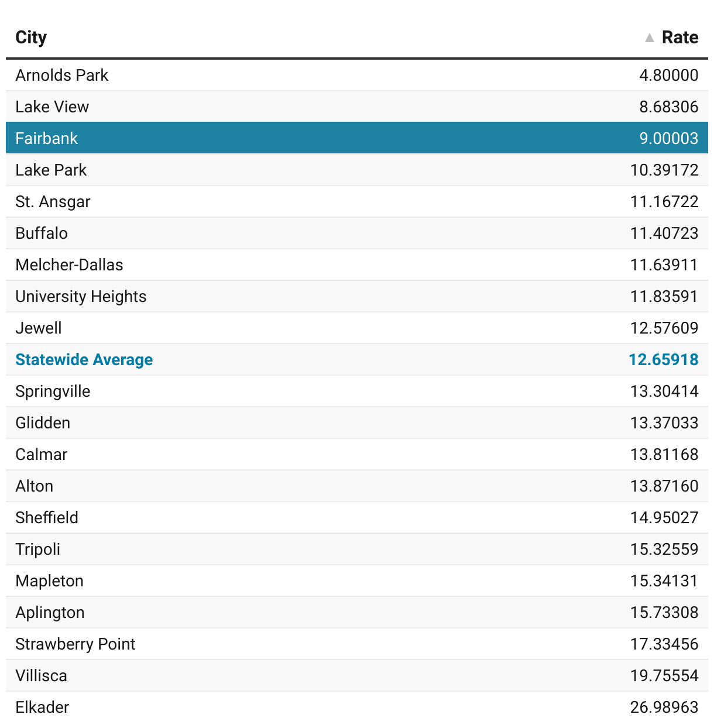The image size is (714, 728).
Task: Click the highlighted Fairbank row
Action: click(47, 139)
